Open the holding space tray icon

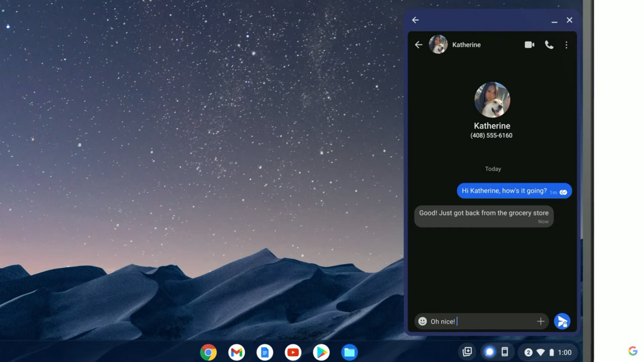pyautogui.click(x=467, y=352)
